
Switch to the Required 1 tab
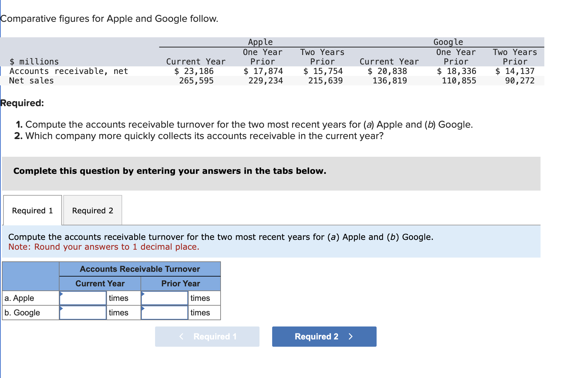tap(33, 210)
